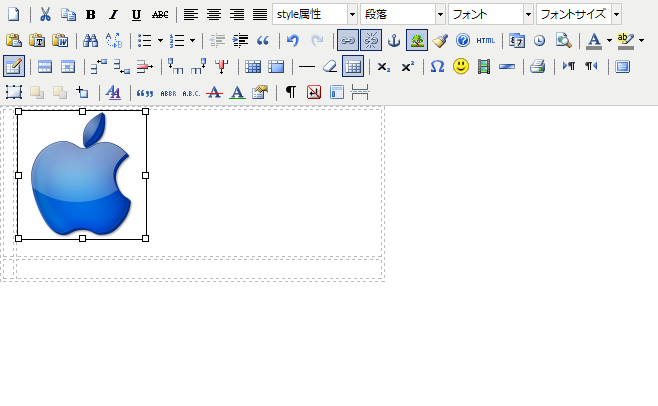This screenshot has height=406, width=658.
Task: Open the フォントサイズ dropdown
Action: pyautogui.click(x=615, y=15)
